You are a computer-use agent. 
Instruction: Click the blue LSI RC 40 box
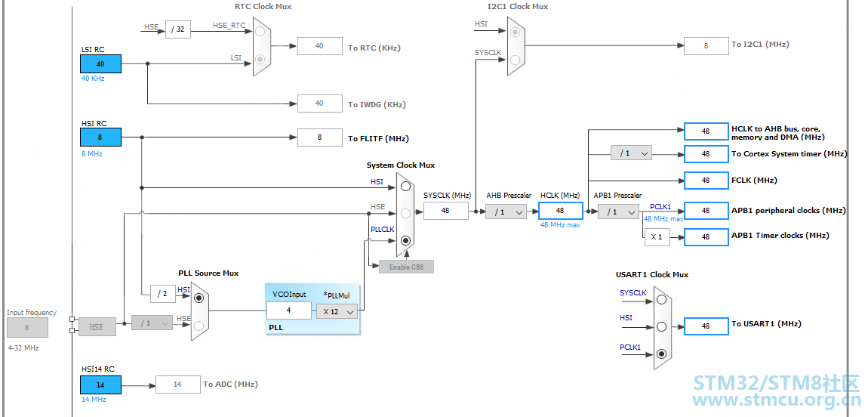[100, 64]
